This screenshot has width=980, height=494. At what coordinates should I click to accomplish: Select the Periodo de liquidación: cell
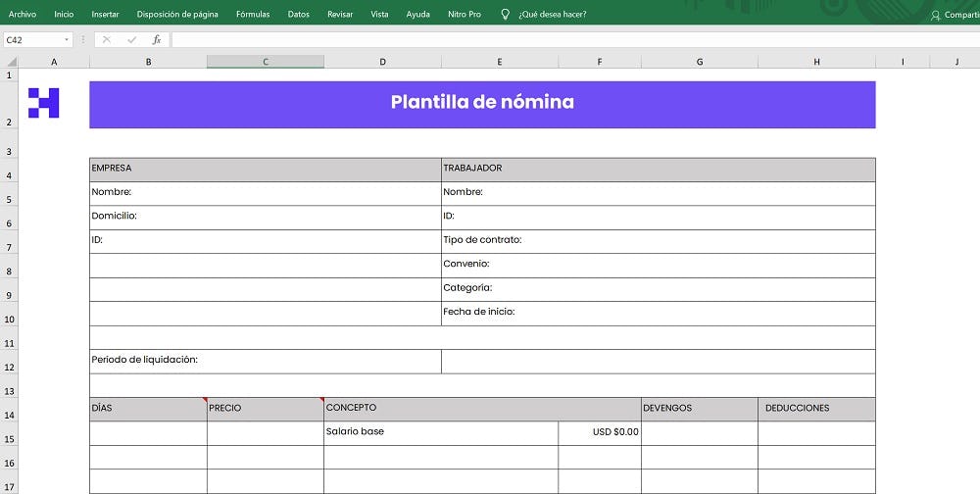click(x=266, y=362)
